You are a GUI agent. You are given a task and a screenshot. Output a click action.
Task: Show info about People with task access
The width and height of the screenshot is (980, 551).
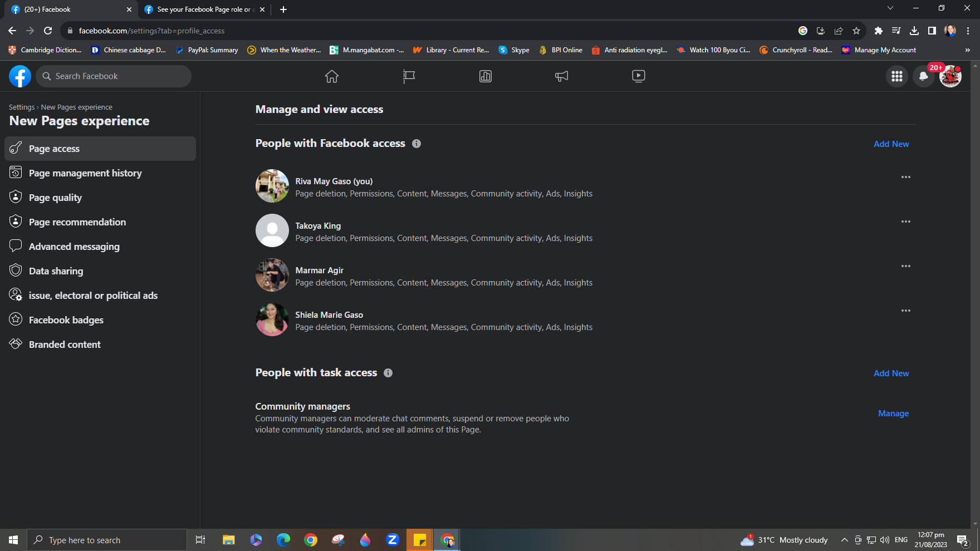[388, 373]
